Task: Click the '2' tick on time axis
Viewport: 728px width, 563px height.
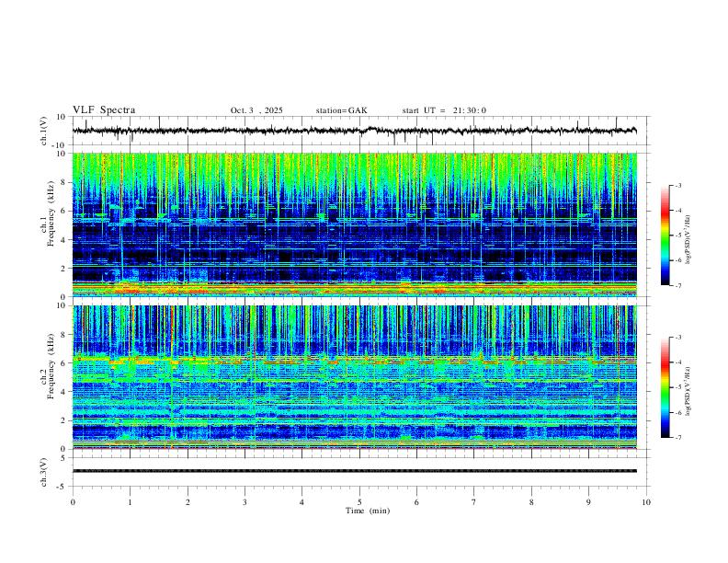Action: coord(188,502)
